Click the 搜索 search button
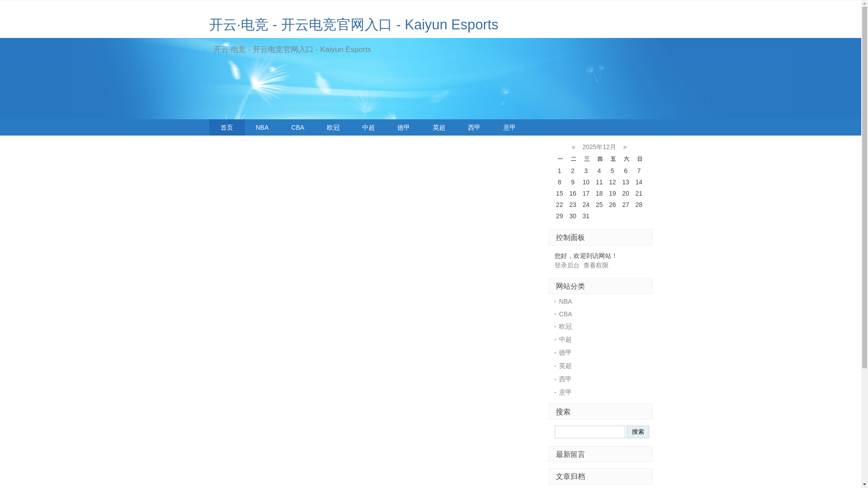The height and width of the screenshot is (488, 868). (x=638, y=432)
